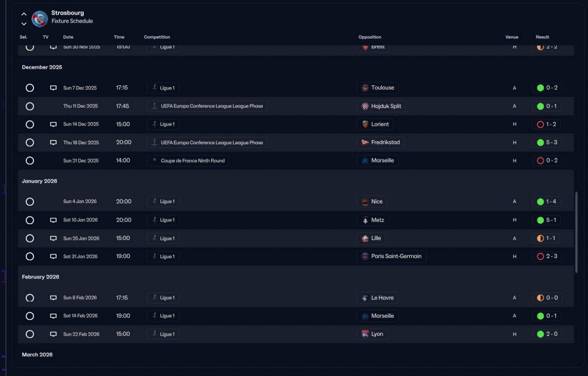This screenshot has height=376, width=588.
Task: Open the Ligue 1 competition chip for Toulouse
Action: pos(163,88)
